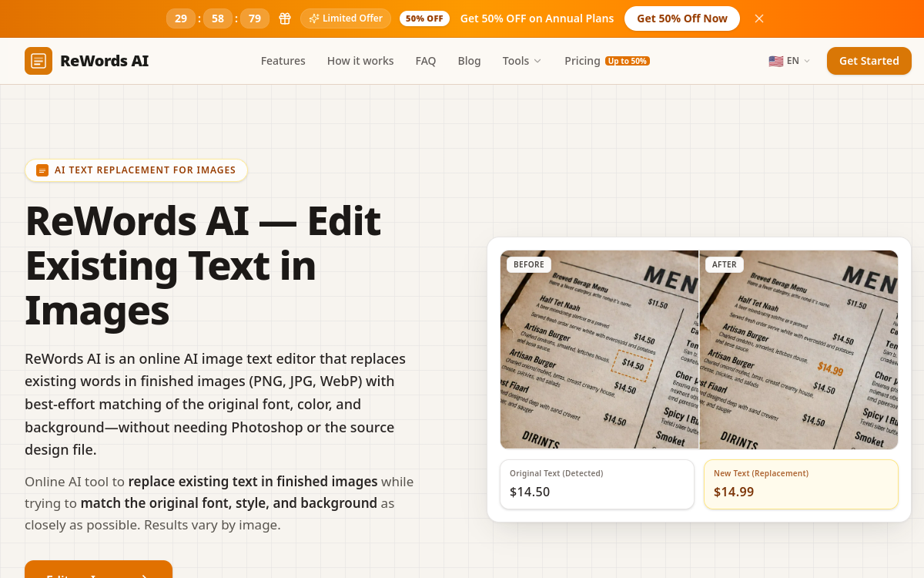Click the AFTER menu image

click(x=798, y=349)
